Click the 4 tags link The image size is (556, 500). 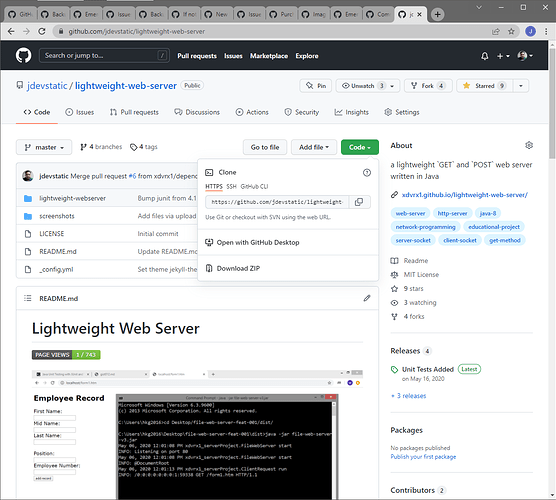pos(144,147)
